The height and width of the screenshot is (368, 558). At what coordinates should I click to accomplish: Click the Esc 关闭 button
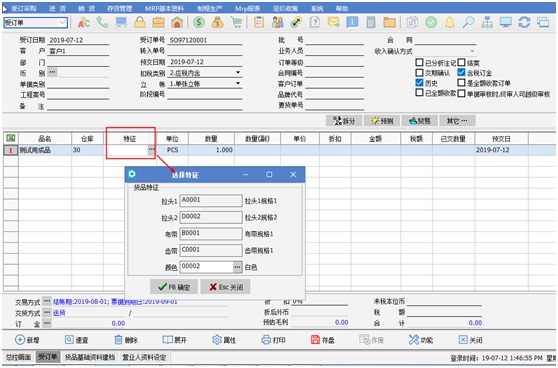pos(226,287)
